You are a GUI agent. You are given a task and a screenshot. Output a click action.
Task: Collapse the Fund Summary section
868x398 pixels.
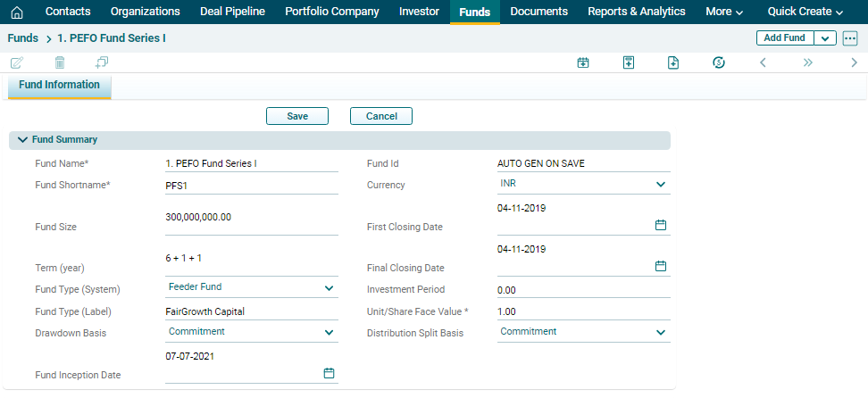coord(22,140)
